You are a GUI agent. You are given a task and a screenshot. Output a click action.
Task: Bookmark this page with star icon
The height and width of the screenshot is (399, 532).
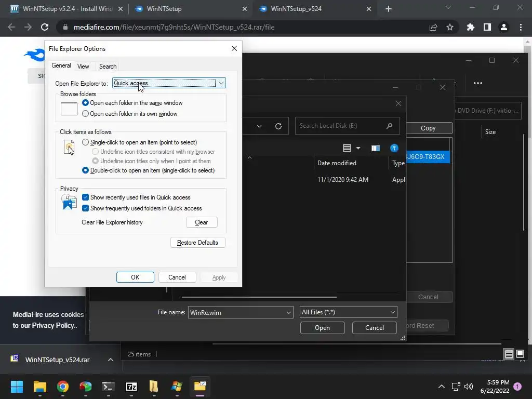pos(450,27)
